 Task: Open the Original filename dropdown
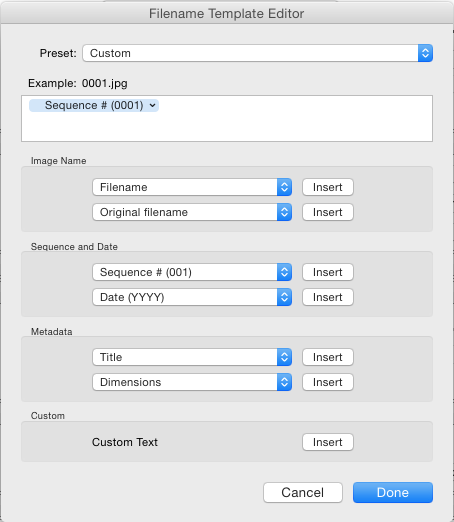(192, 212)
